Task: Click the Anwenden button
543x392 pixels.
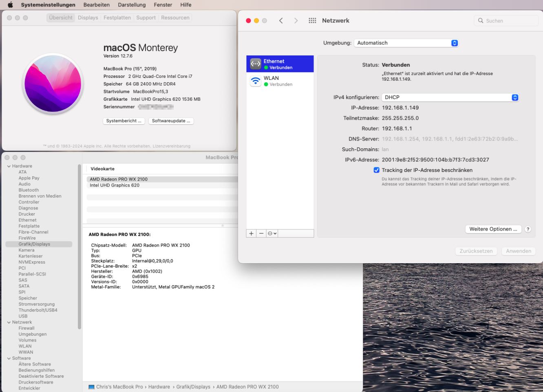Action: click(x=519, y=251)
